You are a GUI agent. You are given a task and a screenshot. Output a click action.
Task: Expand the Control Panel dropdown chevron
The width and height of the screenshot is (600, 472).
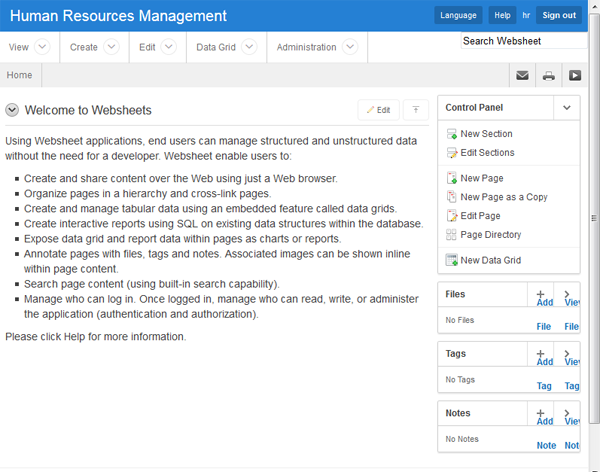566,107
